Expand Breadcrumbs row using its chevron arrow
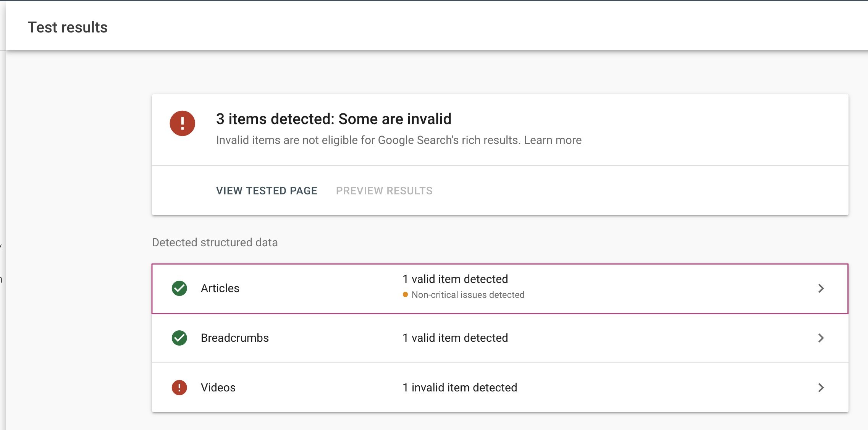Viewport: 868px width, 430px height. click(x=821, y=338)
